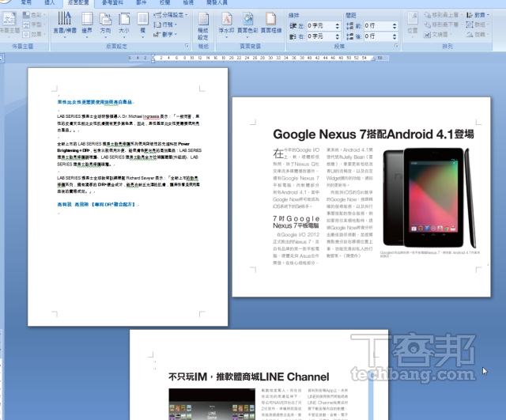Click the blue 高科技 高效能 line on page one

96,204
